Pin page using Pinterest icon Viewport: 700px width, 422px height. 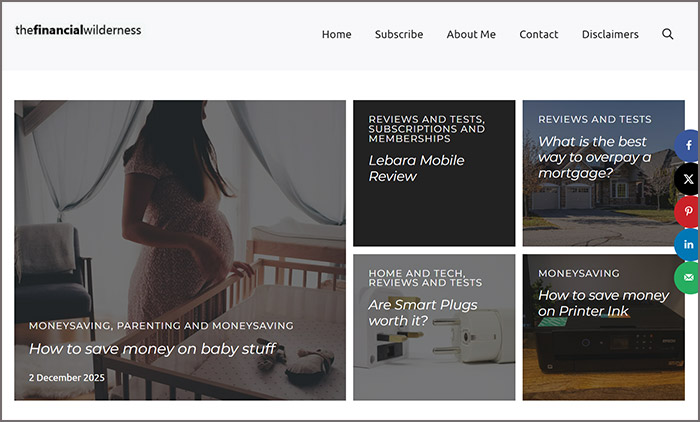[x=688, y=212]
